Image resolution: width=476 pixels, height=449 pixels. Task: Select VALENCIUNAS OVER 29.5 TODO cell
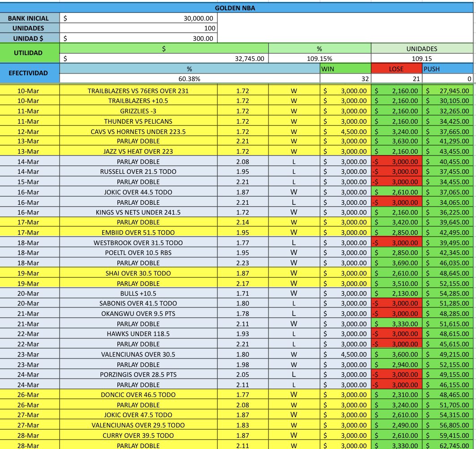click(138, 425)
